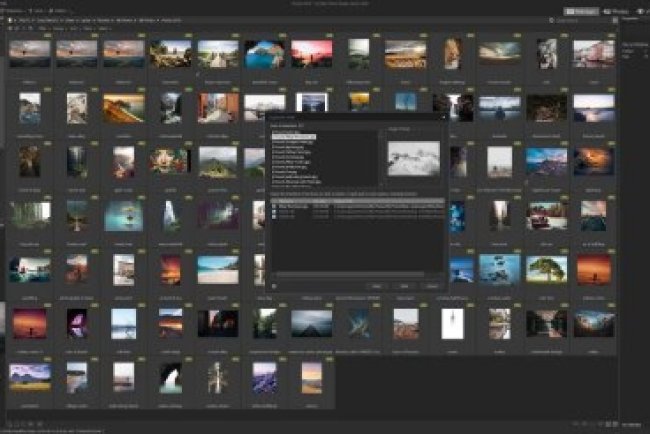Select the blue crossed light streaks thumbnail
This screenshot has width=650, height=434.
pyautogui.click(x=359, y=323)
